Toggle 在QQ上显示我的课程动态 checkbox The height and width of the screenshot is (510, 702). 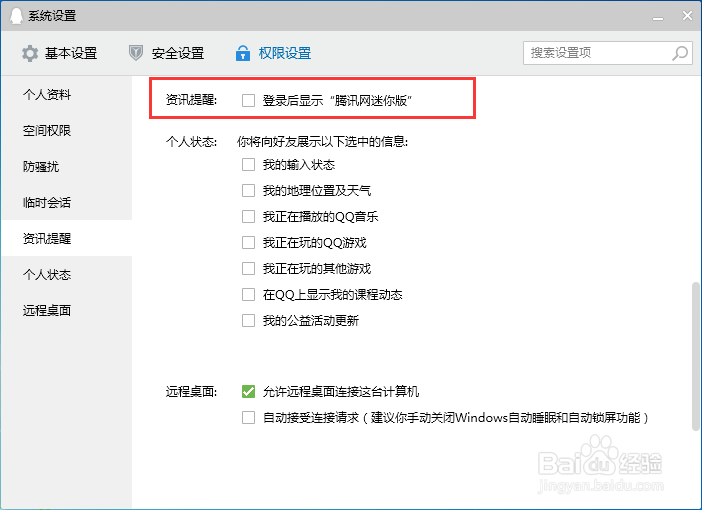(x=248, y=295)
